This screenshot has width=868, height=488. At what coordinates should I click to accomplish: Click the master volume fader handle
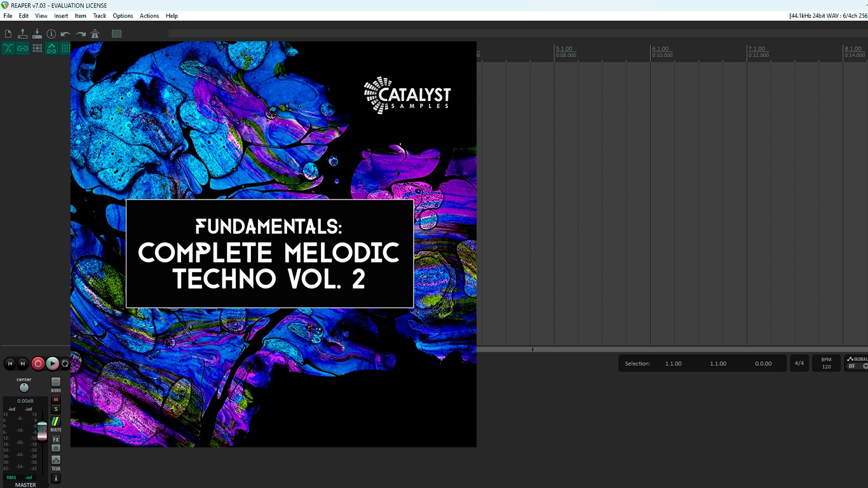42,430
